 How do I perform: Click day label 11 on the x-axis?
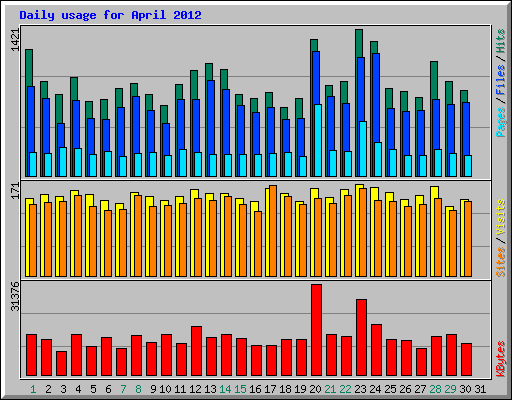(x=180, y=389)
